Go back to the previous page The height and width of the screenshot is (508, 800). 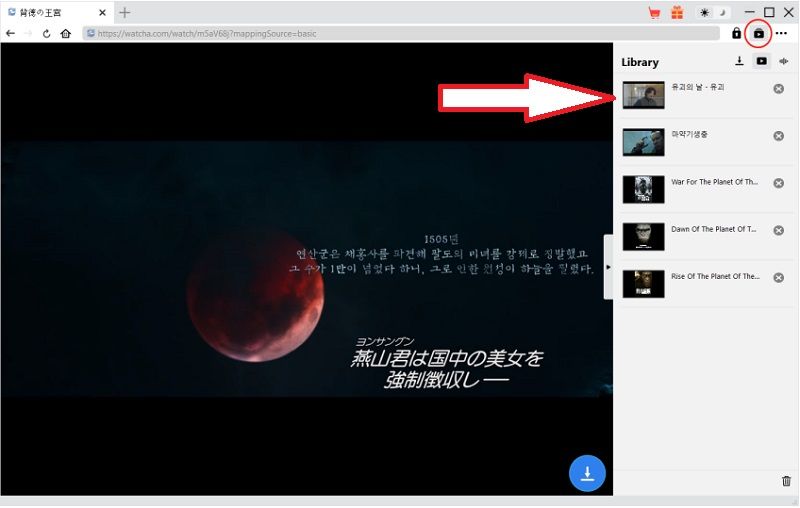pyautogui.click(x=10, y=34)
